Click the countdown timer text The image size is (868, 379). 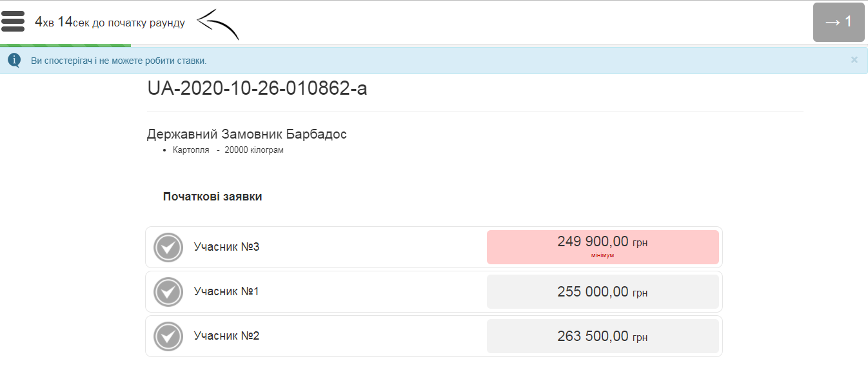pos(110,23)
